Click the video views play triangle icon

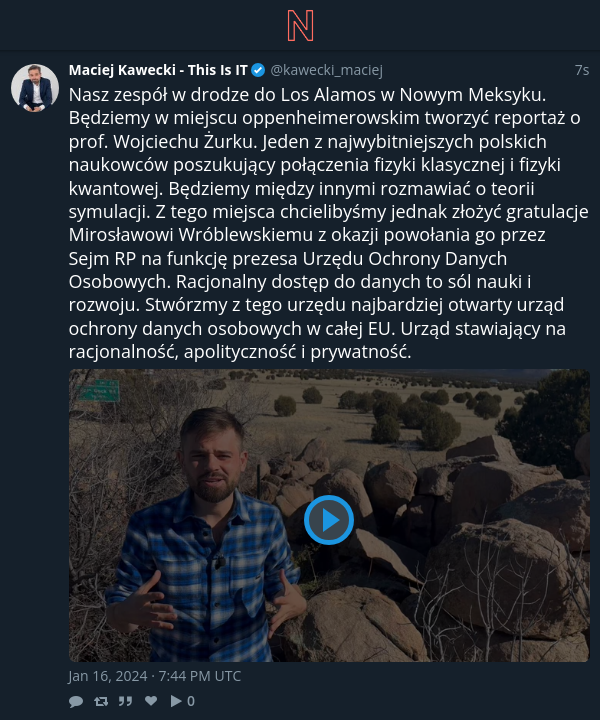pyautogui.click(x=176, y=701)
